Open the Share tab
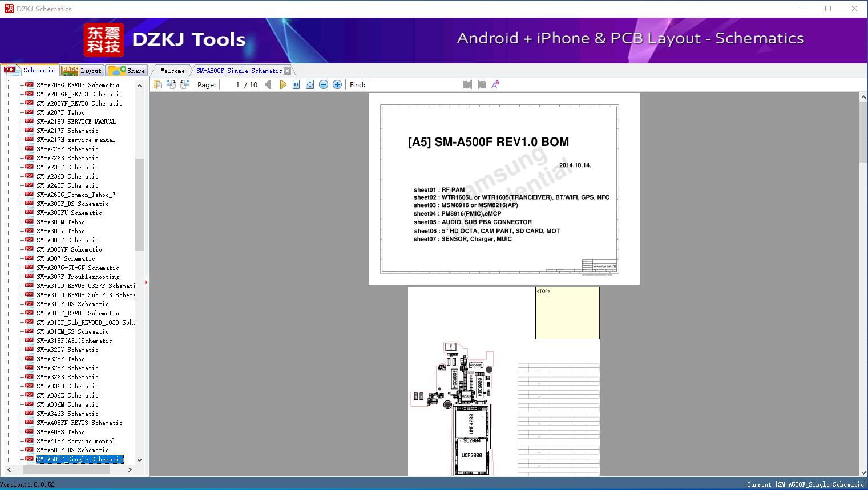 (x=127, y=71)
